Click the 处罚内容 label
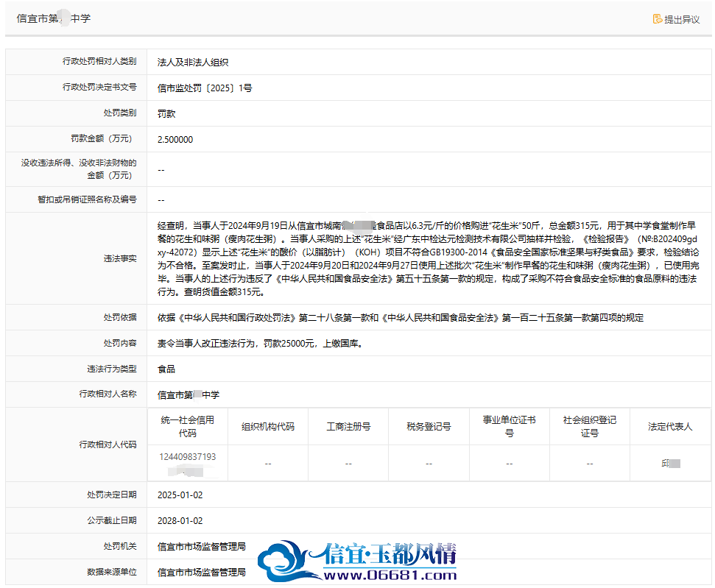The width and height of the screenshot is (715, 588). point(120,343)
